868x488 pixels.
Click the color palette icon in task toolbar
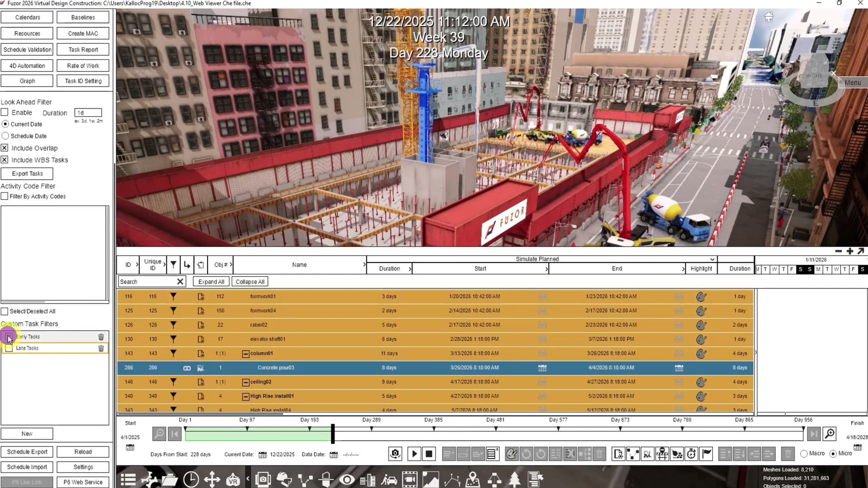(512, 454)
